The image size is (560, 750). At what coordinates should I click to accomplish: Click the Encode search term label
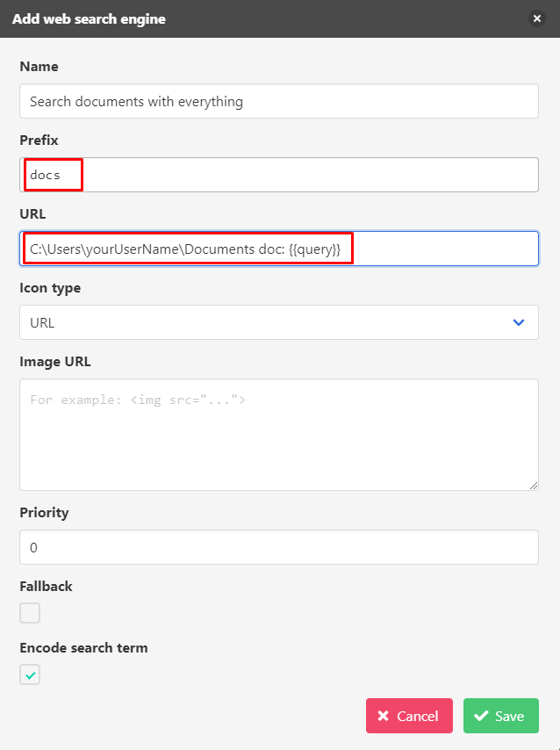(83, 647)
